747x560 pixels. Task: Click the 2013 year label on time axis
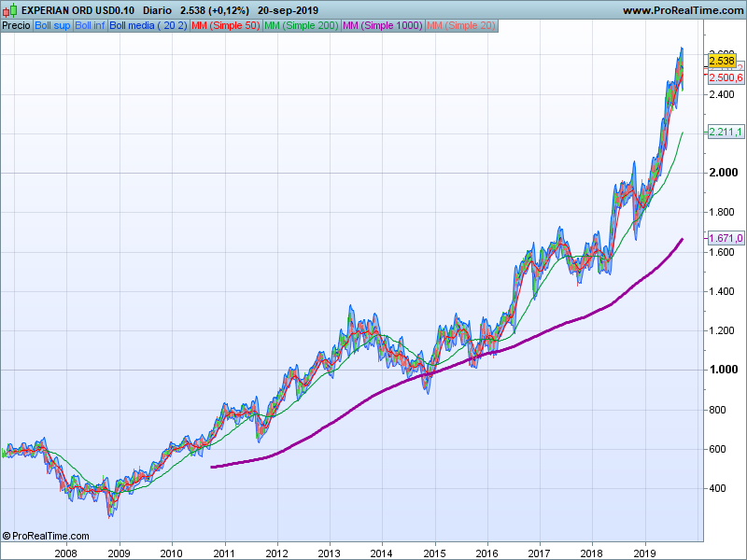330,553
